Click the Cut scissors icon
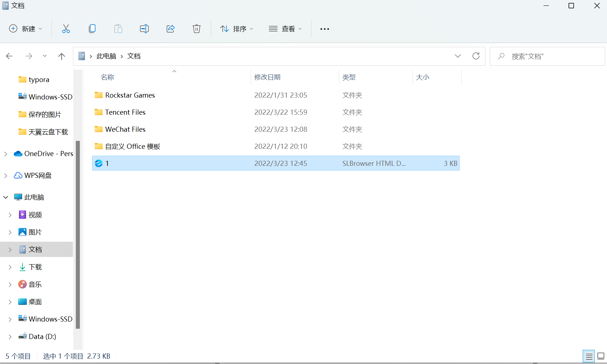This screenshot has height=364, width=607. point(66,29)
